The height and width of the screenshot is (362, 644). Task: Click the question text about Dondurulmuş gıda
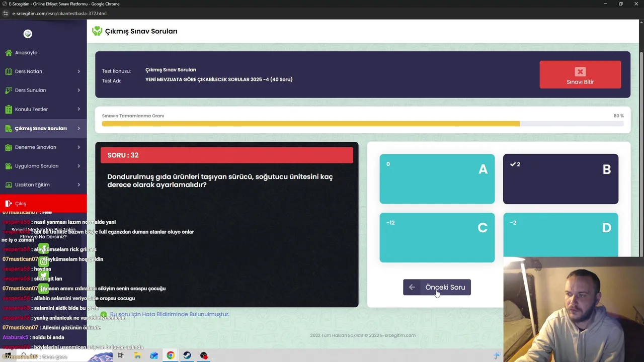click(x=220, y=180)
